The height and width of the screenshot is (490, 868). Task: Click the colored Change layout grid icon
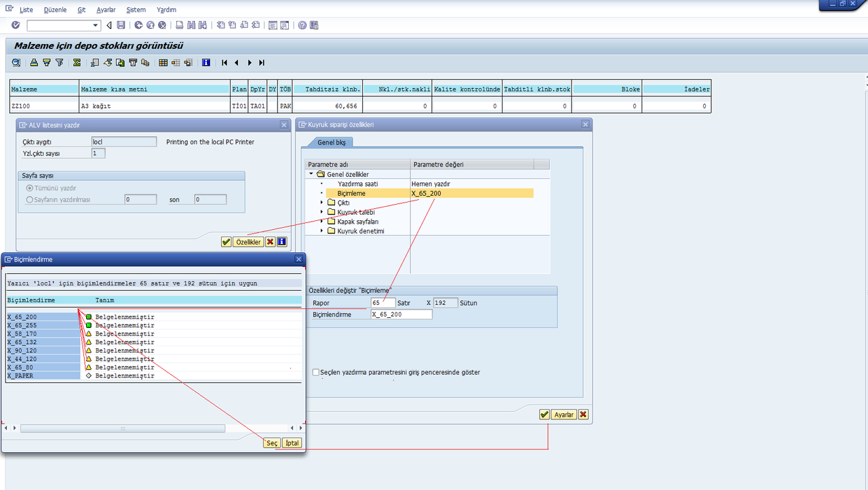click(x=163, y=62)
